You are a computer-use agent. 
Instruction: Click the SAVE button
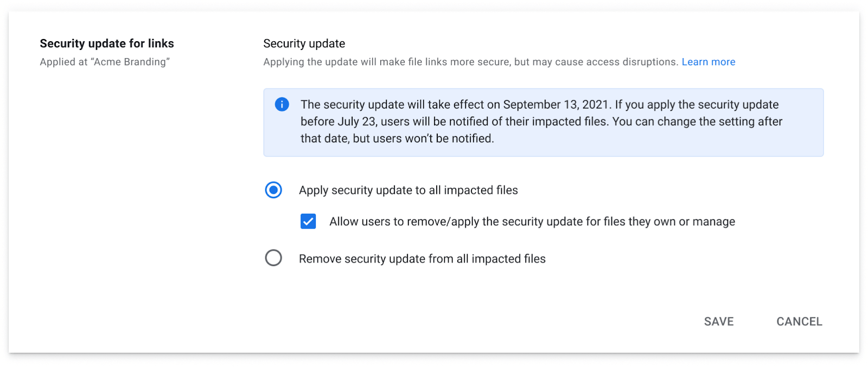(x=719, y=321)
